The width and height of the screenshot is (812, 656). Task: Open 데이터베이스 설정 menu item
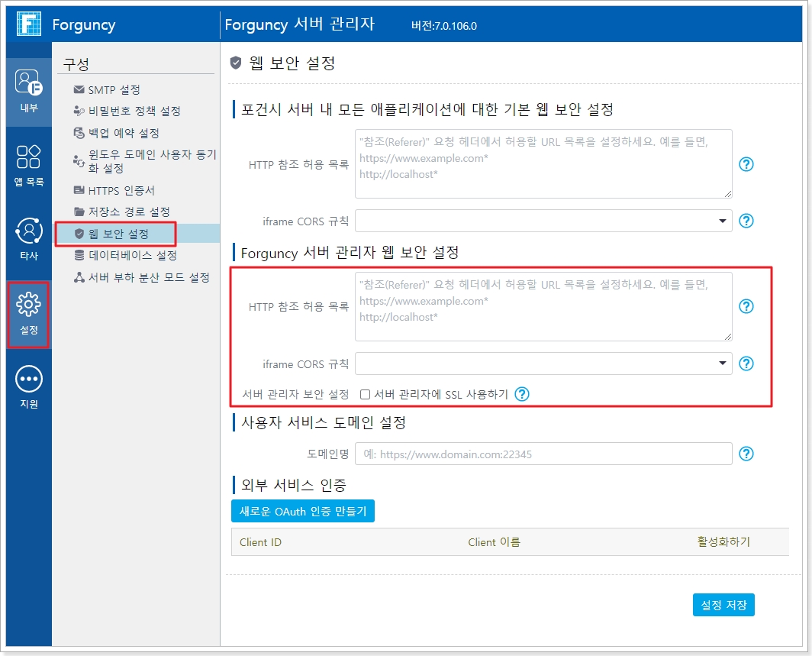pyautogui.click(x=132, y=255)
